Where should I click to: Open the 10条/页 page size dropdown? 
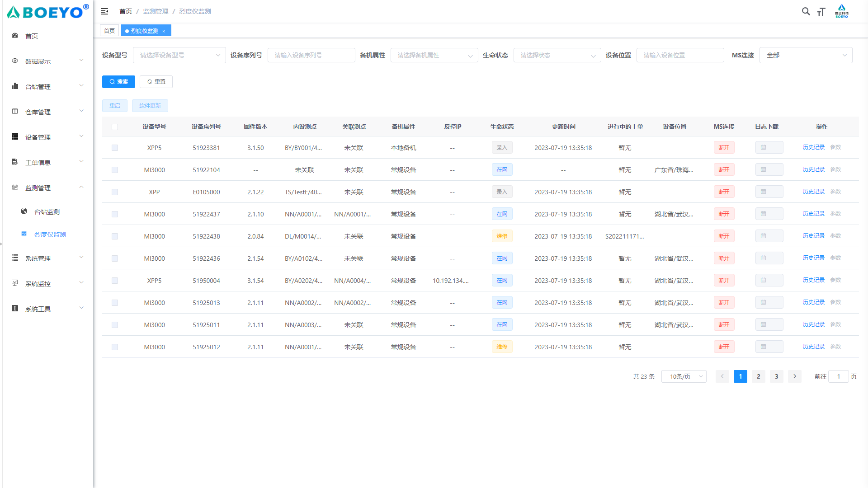pyautogui.click(x=684, y=376)
